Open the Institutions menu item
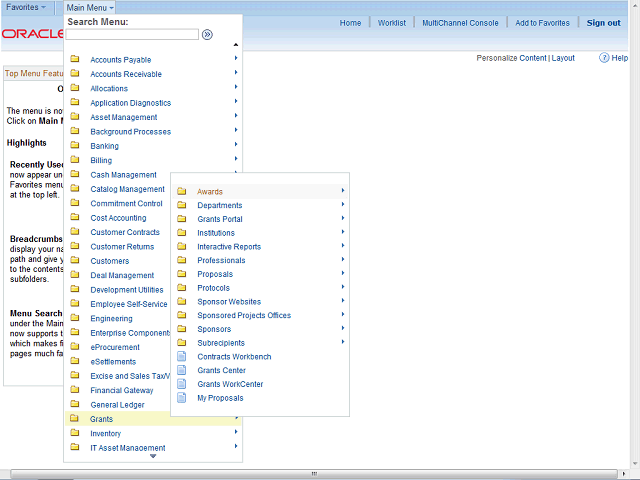The height and width of the screenshot is (480, 640). (216, 233)
